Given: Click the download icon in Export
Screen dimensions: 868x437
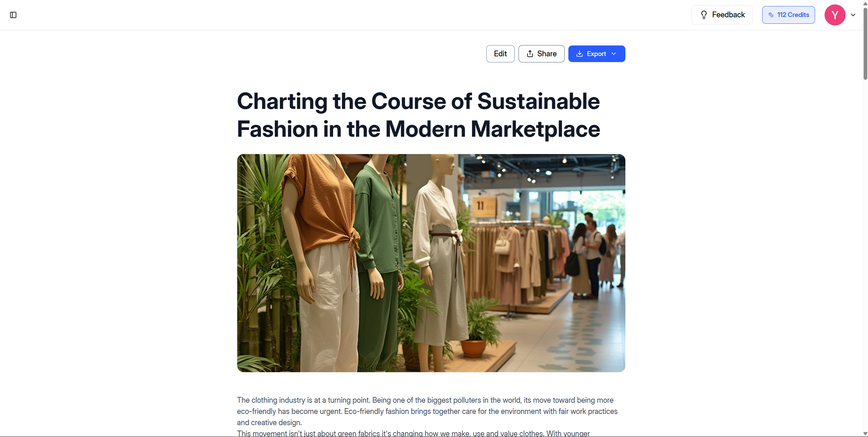Looking at the screenshot, I should coord(580,54).
